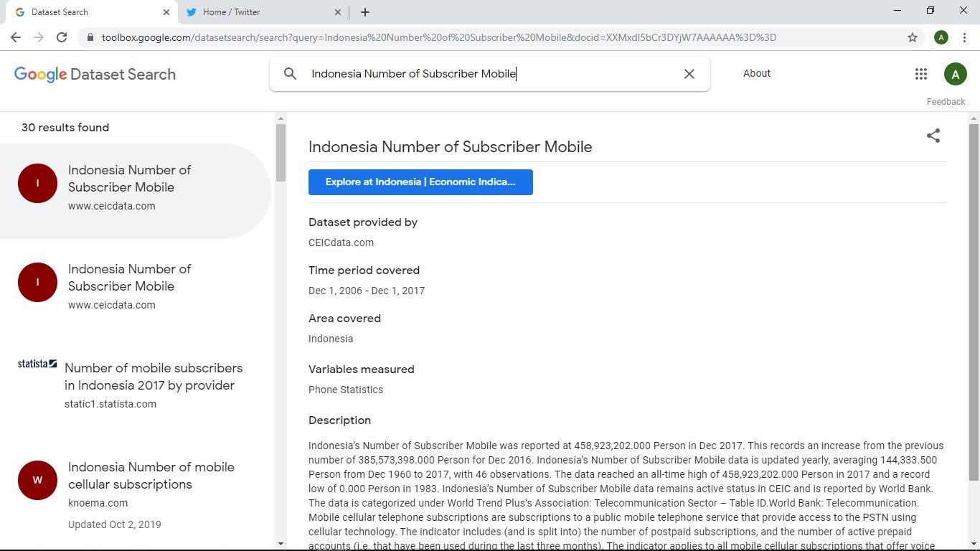
Task: Click 'Phone Statistics' variable text
Action: coord(346,390)
